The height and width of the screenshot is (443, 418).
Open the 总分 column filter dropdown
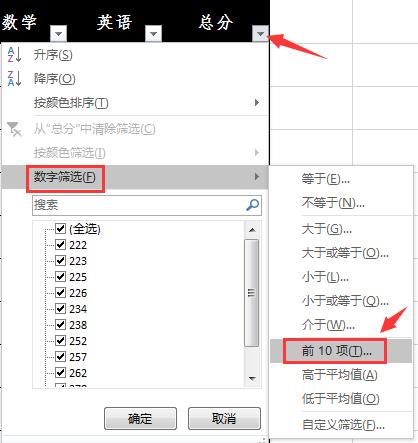coord(260,34)
